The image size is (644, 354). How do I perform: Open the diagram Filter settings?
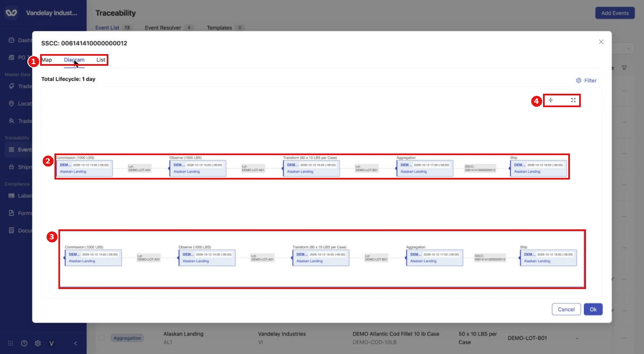pyautogui.click(x=586, y=80)
